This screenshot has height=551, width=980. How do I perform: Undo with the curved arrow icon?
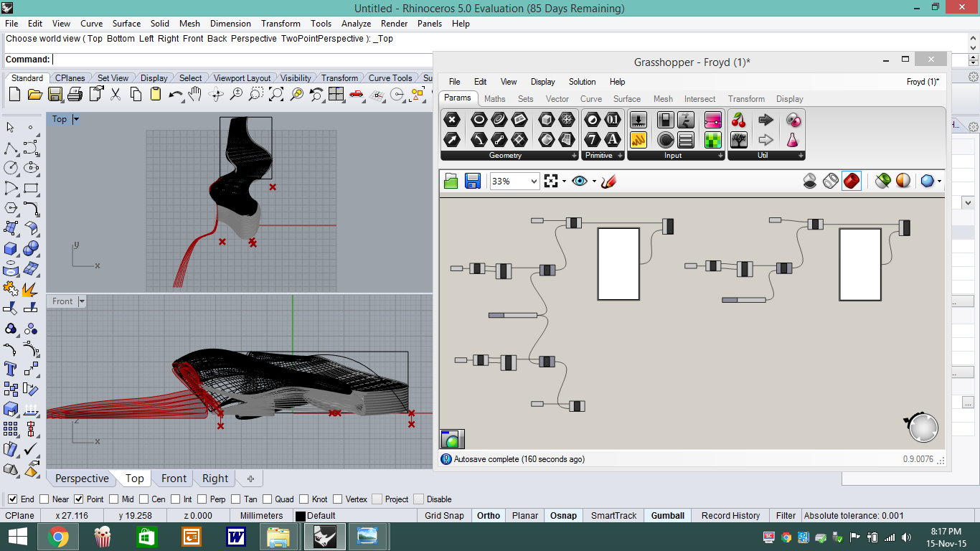pyautogui.click(x=176, y=94)
